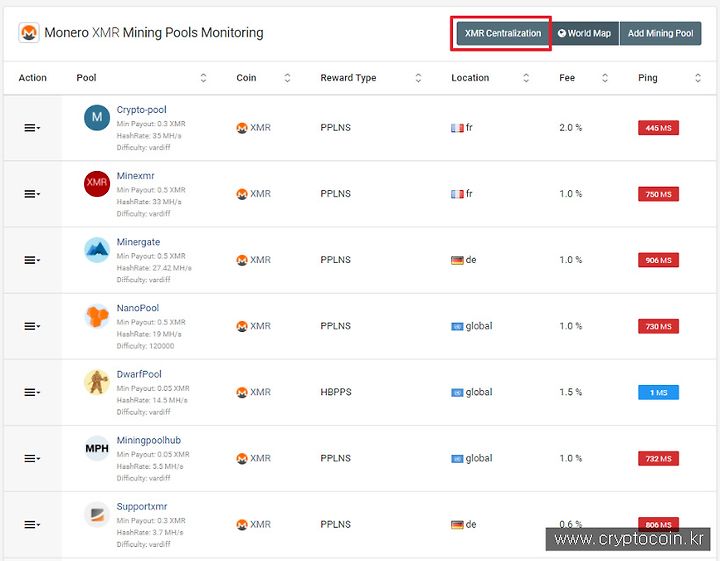Sort the table by Reward Type column
Image resolution: width=720 pixels, height=561 pixels.
[418, 78]
